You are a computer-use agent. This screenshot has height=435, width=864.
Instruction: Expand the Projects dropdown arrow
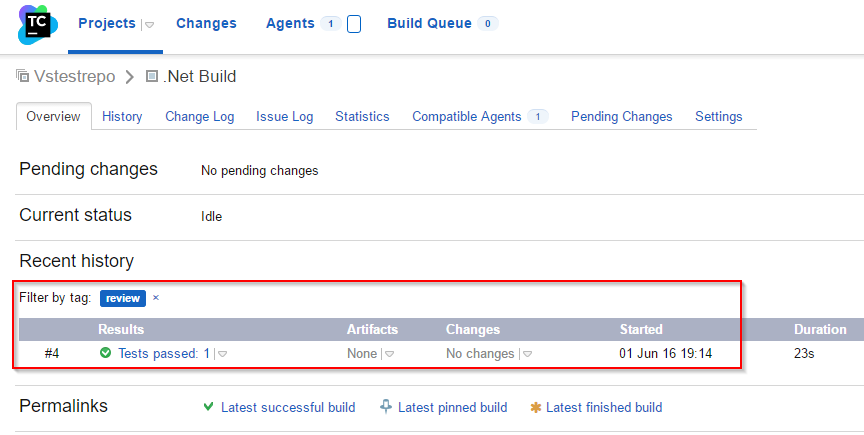(149, 25)
